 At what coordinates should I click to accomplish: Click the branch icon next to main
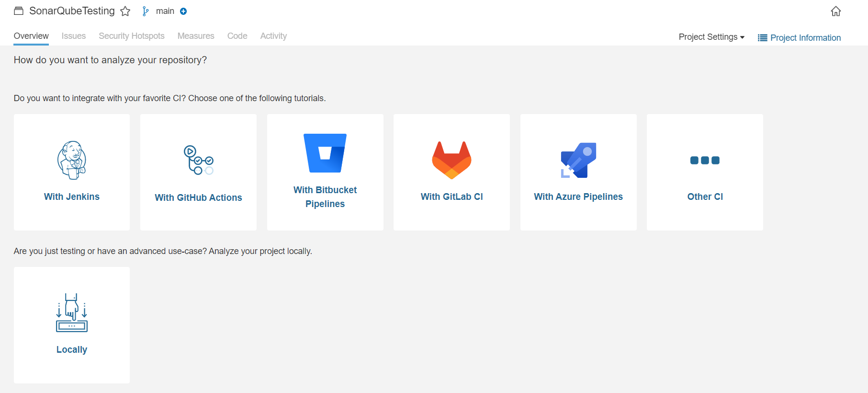(146, 12)
